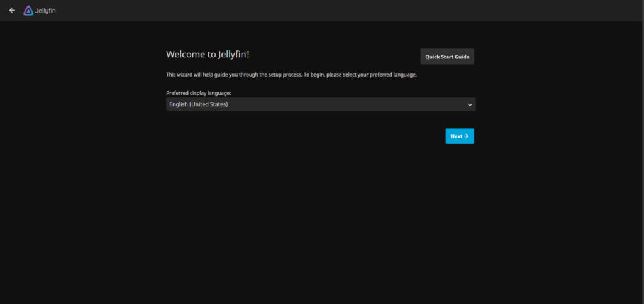Go back using the header arrow icon
Viewport: 644px width, 304px height.
(x=13, y=10)
